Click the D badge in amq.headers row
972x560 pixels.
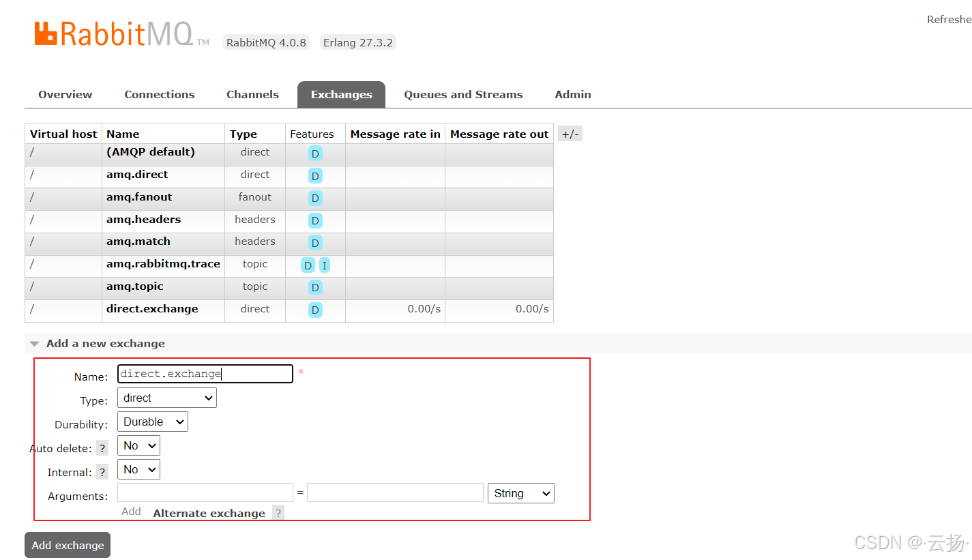click(315, 220)
